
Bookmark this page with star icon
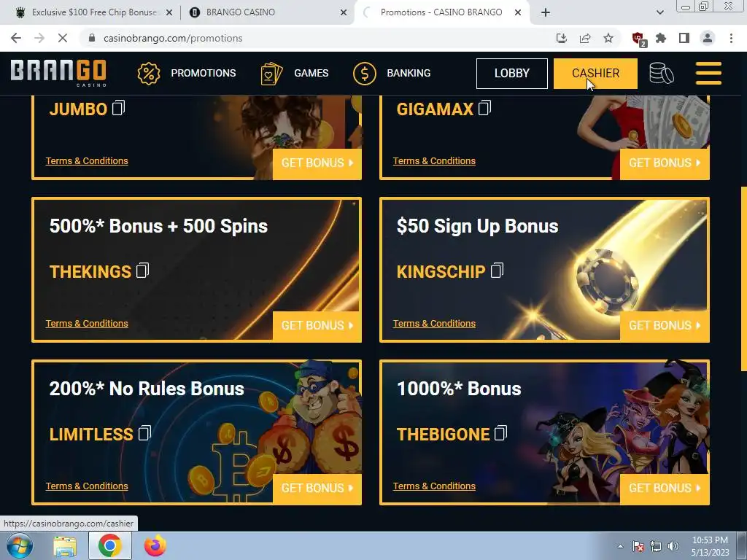click(x=608, y=38)
